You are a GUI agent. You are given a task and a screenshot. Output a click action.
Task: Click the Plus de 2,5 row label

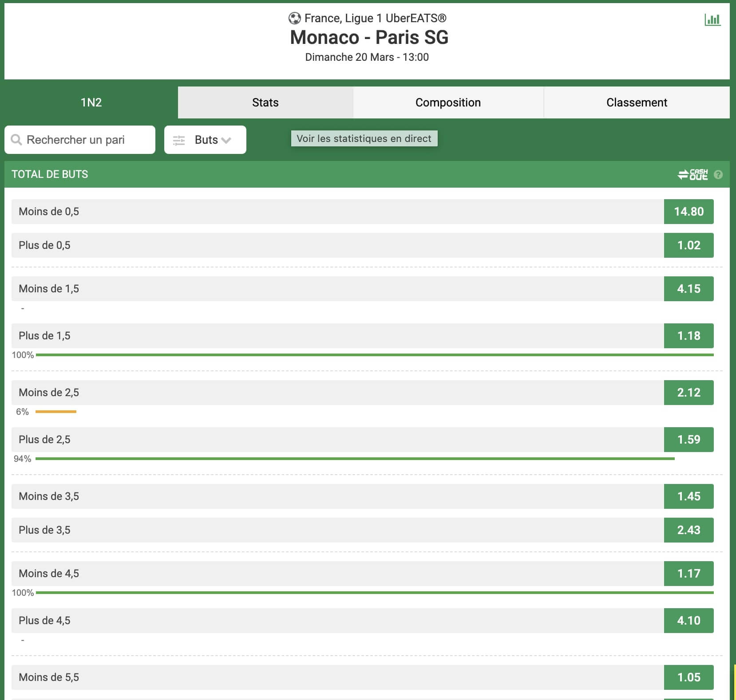click(x=44, y=440)
